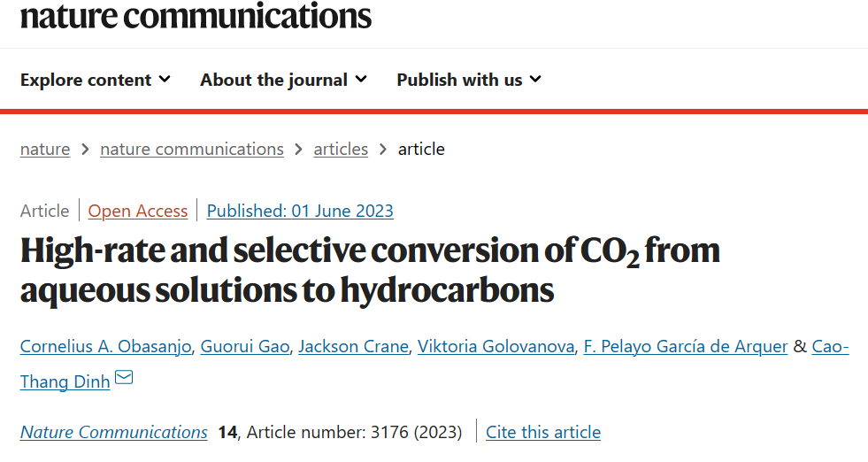Navigate to the articles breadcrumb
This screenshot has width=868, height=462.
coord(341,149)
